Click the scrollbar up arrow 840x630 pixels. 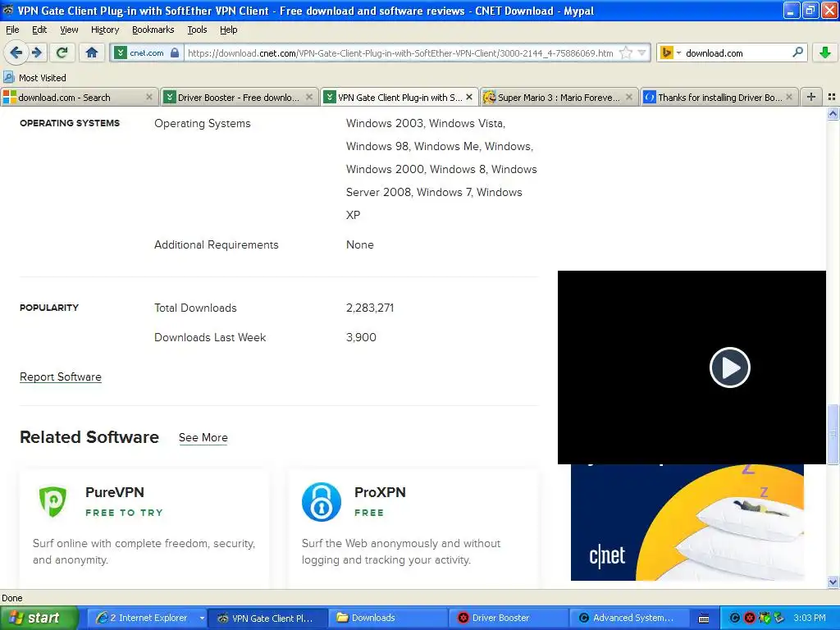coord(833,113)
